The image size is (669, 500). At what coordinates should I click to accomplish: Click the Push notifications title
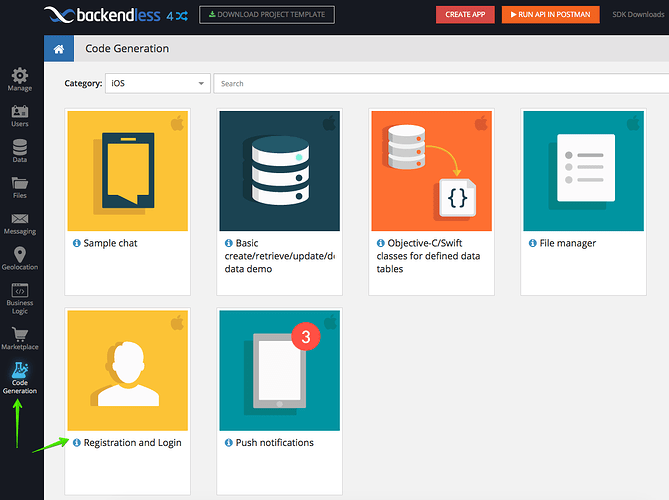tap(274, 443)
